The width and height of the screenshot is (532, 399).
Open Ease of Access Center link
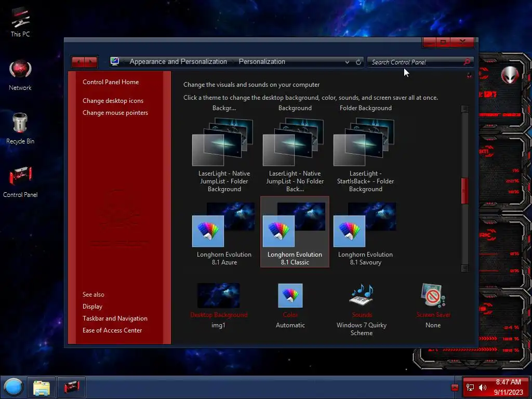[x=112, y=330]
